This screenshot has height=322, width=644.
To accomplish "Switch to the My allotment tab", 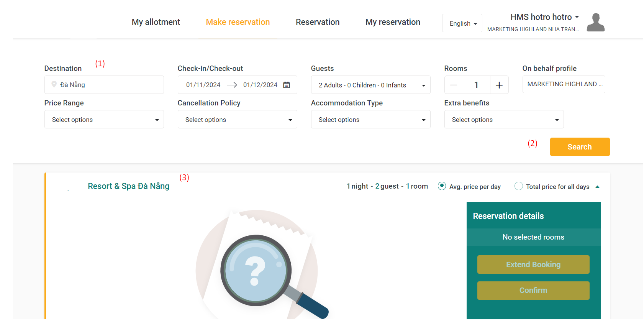I will (156, 22).
